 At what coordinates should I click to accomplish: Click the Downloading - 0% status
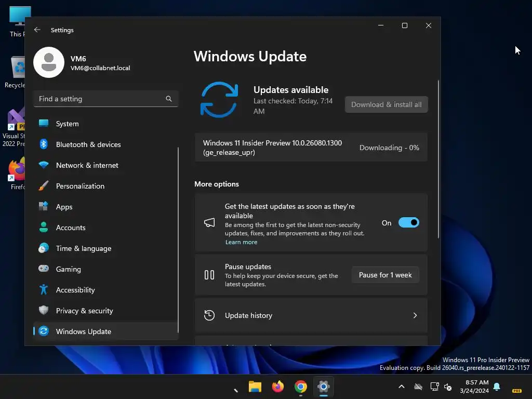(389, 148)
